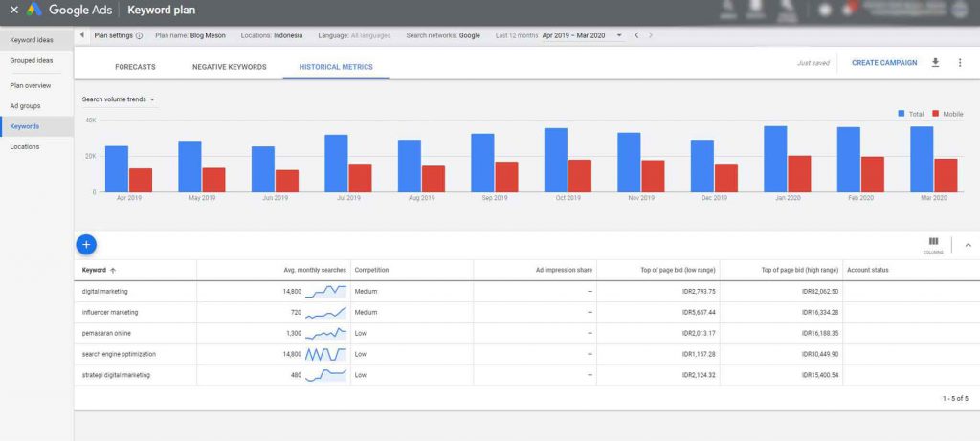Click the trend sparkline for digital marketing

325,291
